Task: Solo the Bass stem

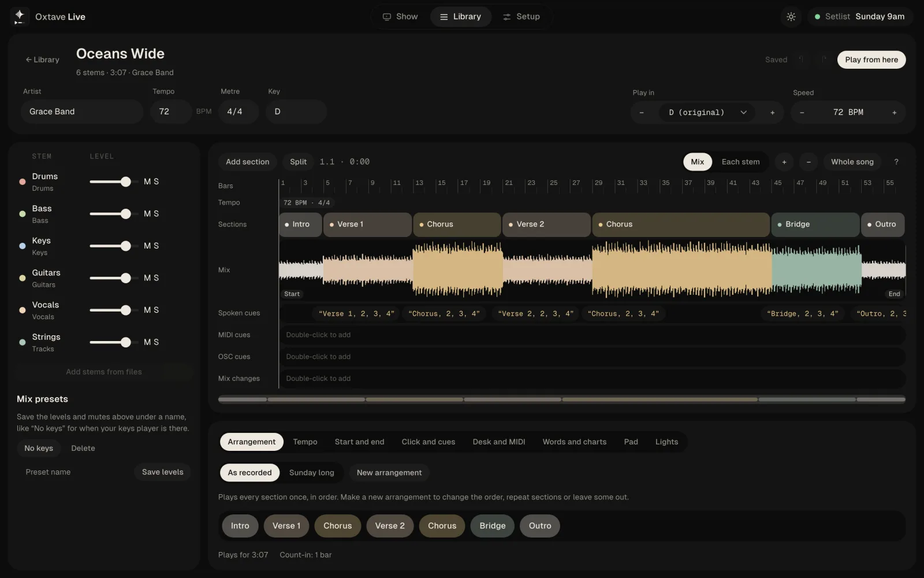Action: coord(156,214)
